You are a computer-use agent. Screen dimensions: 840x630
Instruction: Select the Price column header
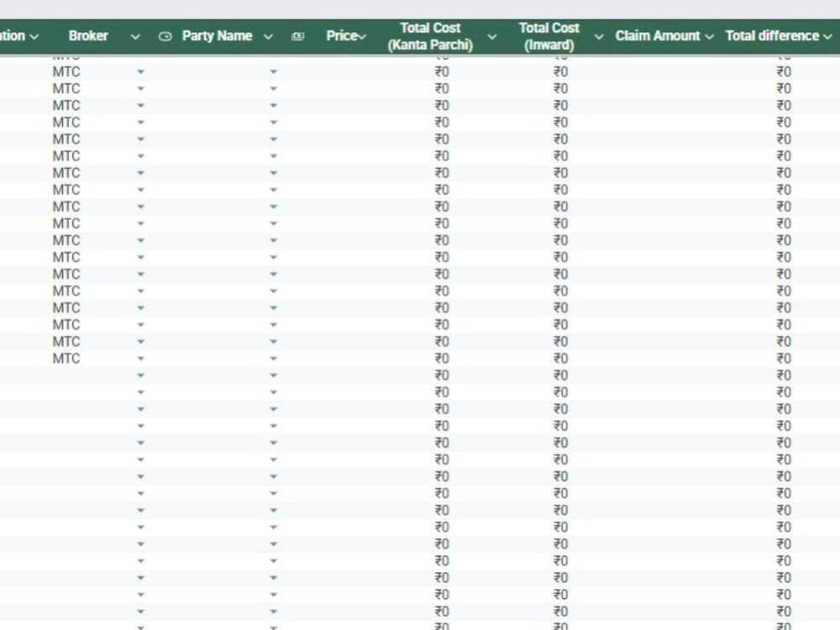(x=342, y=36)
